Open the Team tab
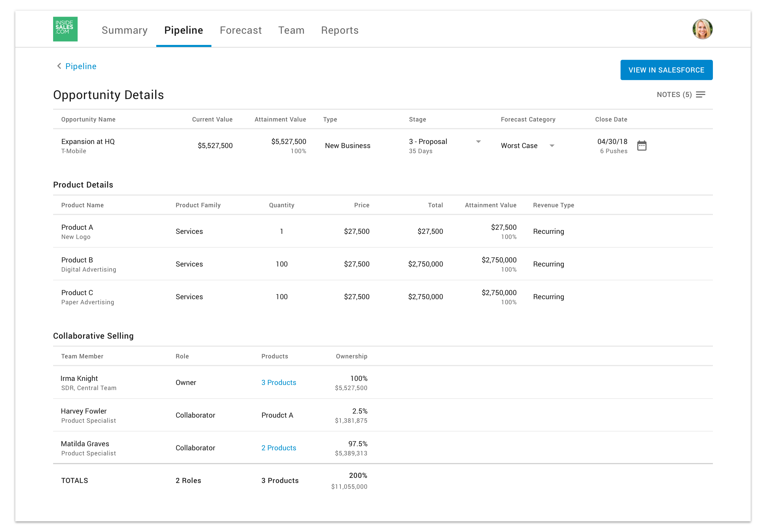766x532 pixels. tap(291, 30)
